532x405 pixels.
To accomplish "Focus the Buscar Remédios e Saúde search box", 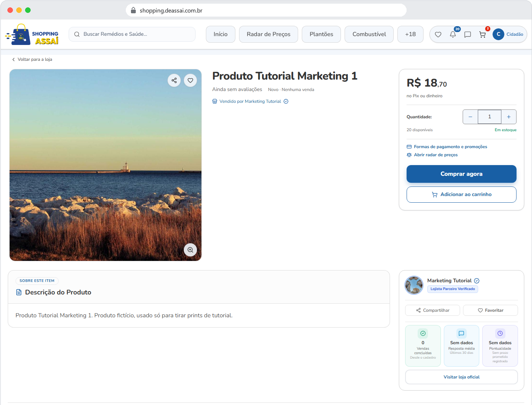I will pos(132,34).
